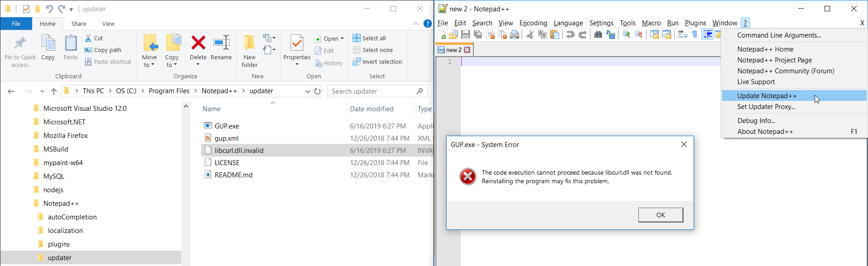Image resolution: width=868 pixels, height=266 pixels.
Task: Click the Save All icon in Notepad++
Action: click(x=478, y=34)
